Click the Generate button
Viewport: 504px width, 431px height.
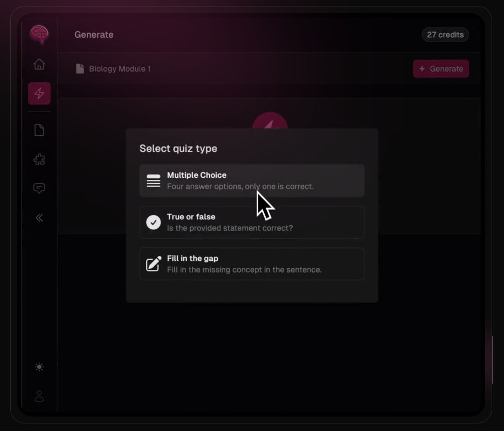click(x=441, y=69)
